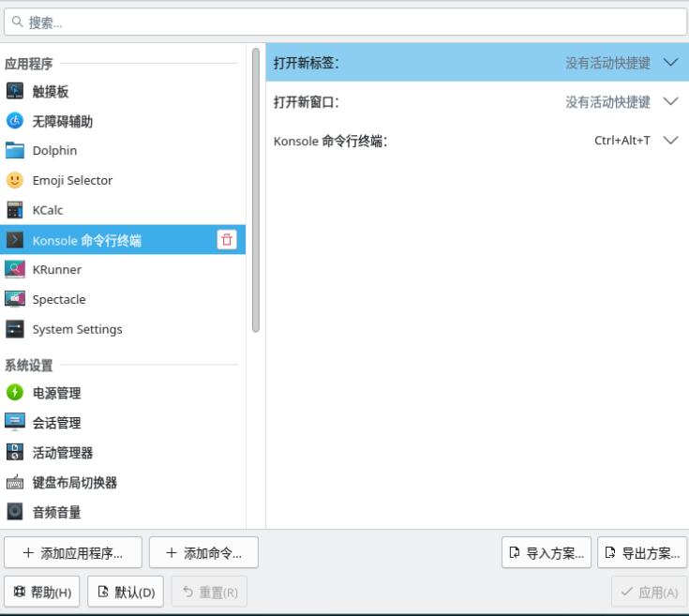Click the 音频音量 speaker icon
689x616 pixels.
14,512
